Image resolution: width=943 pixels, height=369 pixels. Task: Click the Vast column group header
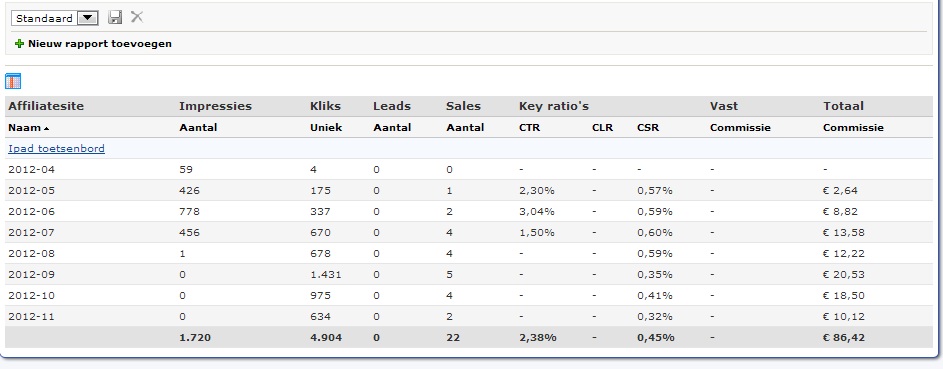724,106
